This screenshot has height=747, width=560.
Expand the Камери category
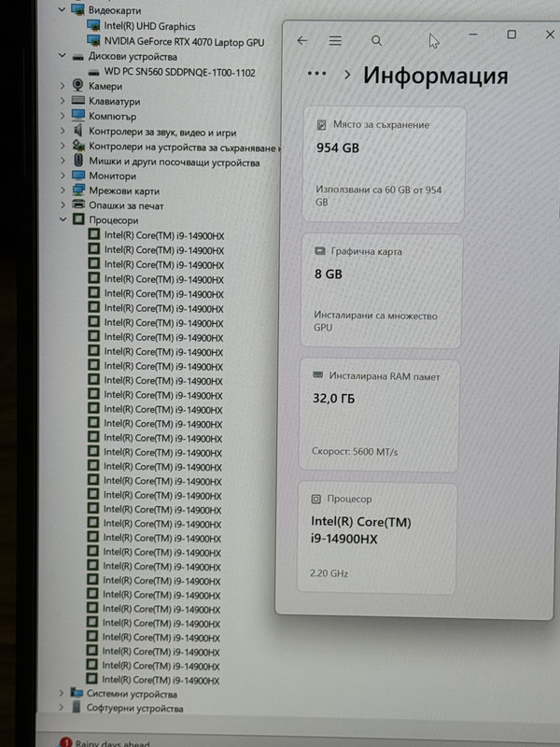[63, 86]
